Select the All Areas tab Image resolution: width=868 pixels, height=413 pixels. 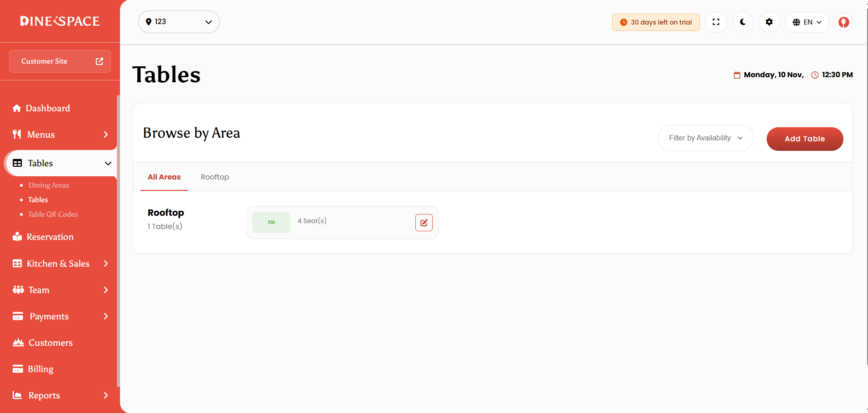[164, 177]
